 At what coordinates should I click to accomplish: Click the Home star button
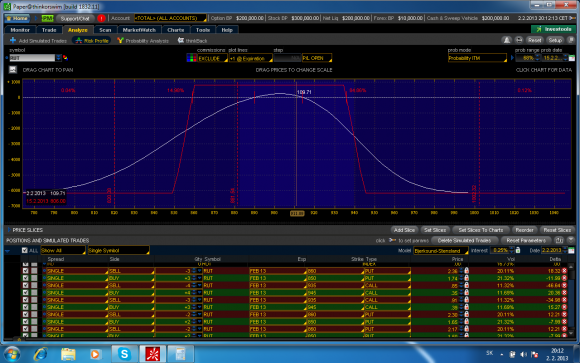coord(17,18)
